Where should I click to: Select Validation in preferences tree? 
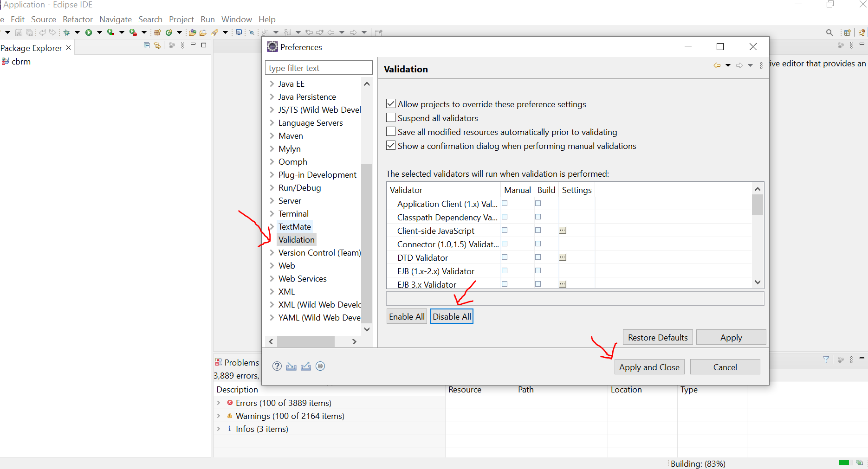point(297,240)
